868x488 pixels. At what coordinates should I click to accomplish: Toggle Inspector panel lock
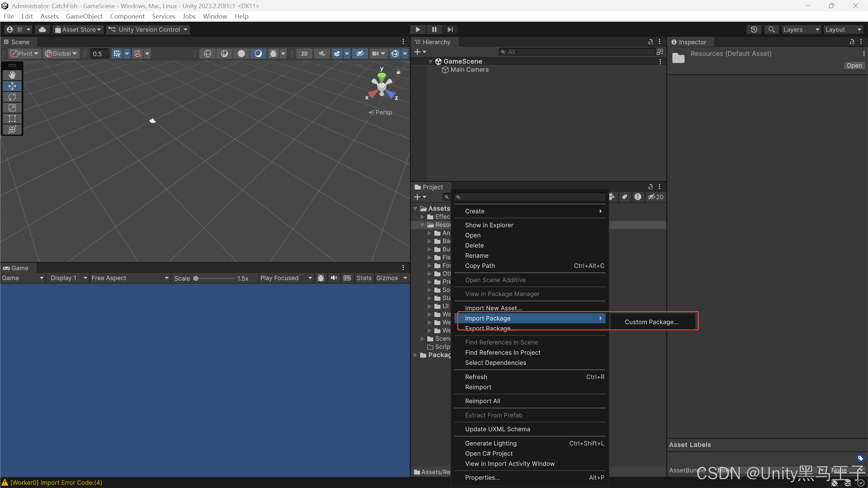tap(852, 42)
